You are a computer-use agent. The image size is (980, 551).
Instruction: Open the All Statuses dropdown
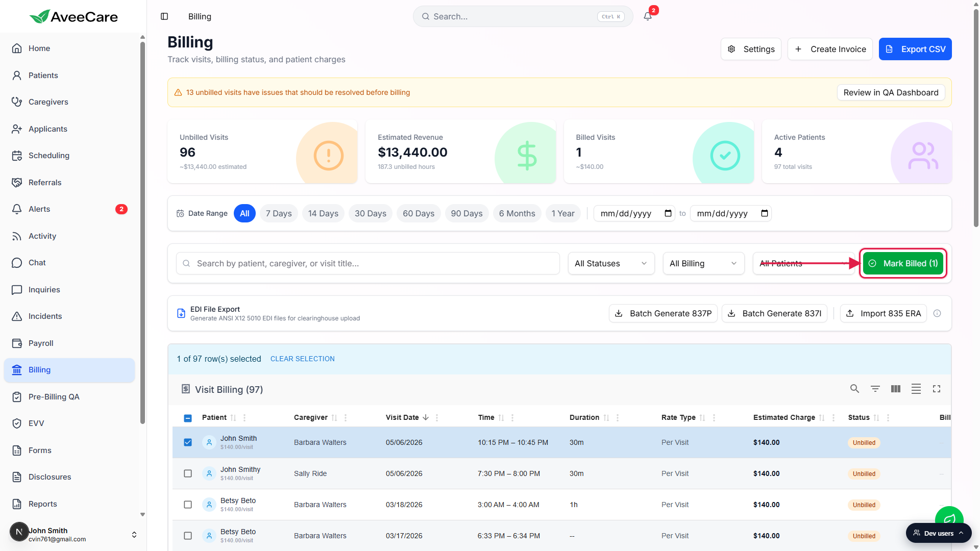(611, 263)
